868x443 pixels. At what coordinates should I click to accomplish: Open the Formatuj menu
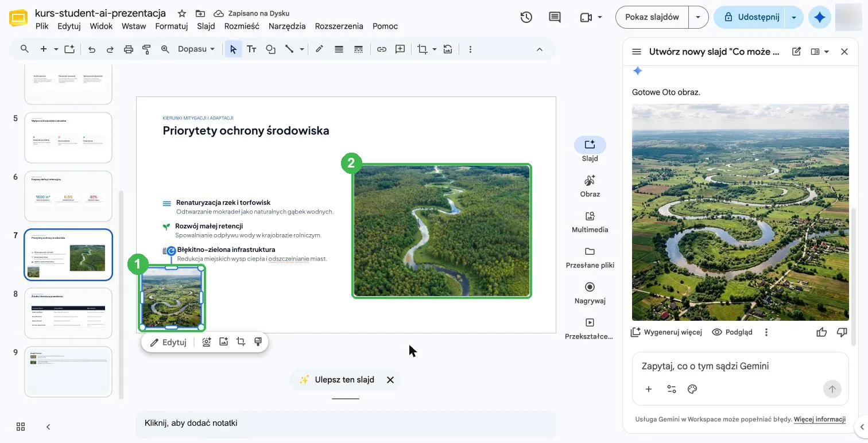pos(172,26)
